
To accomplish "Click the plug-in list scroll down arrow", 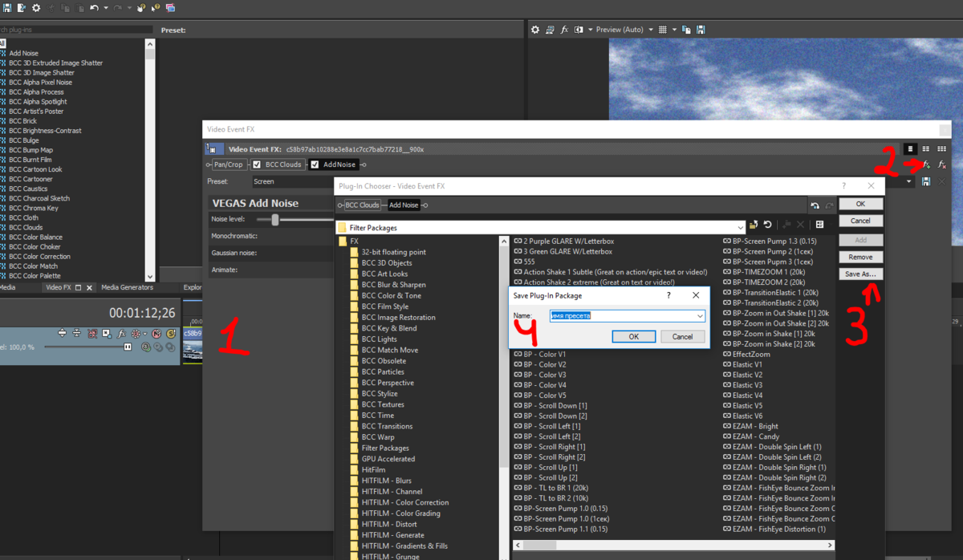I will pyautogui.click(x=150, y=276).
